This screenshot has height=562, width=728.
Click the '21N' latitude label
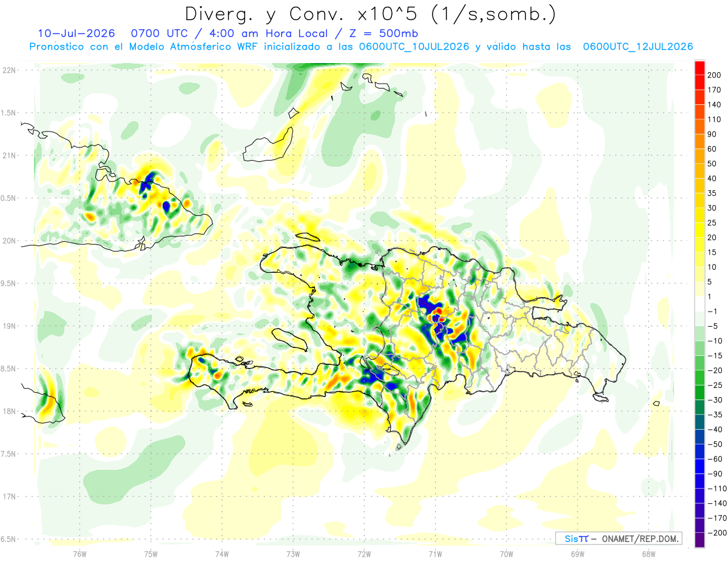pyautogui.click(x=9, y=155)
